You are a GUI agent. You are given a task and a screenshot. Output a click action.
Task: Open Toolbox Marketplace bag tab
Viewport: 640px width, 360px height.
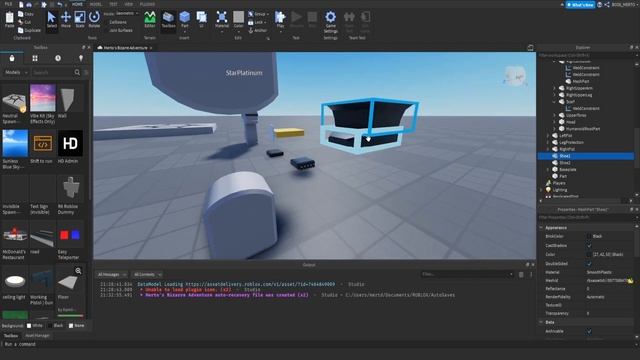pyautogui.click(x=12, y=58)
